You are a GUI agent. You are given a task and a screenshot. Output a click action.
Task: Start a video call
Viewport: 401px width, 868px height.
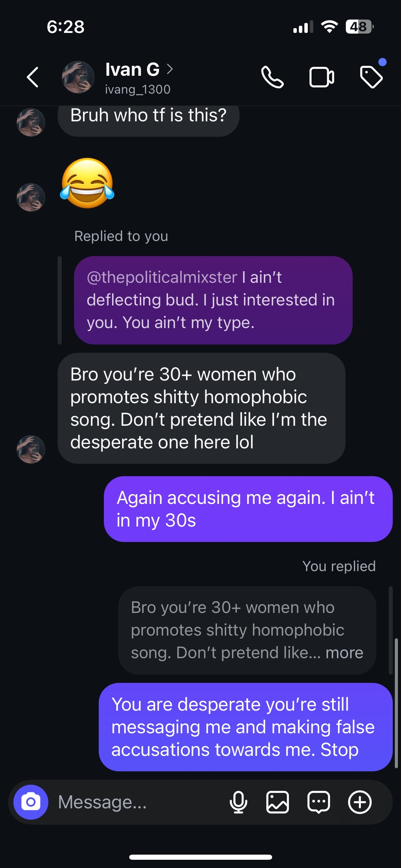click(321, 77)
